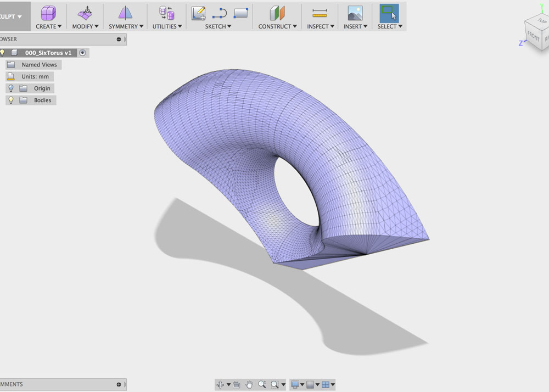Image resolution: width=549 pixels, height=392 pixels.
Task: Select the Named Views tree item
Action: point(39,64)
